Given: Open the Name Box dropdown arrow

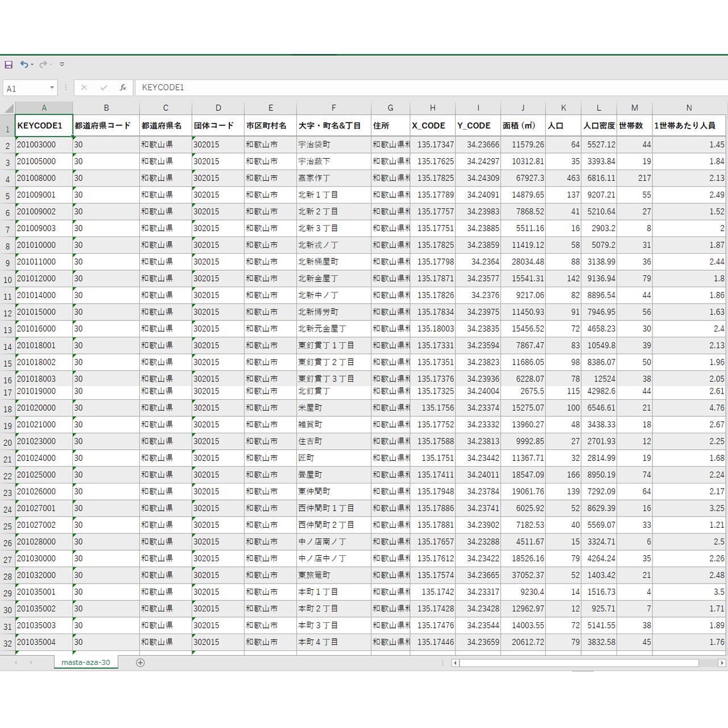Looking at the screenshot, I should 52,88.
